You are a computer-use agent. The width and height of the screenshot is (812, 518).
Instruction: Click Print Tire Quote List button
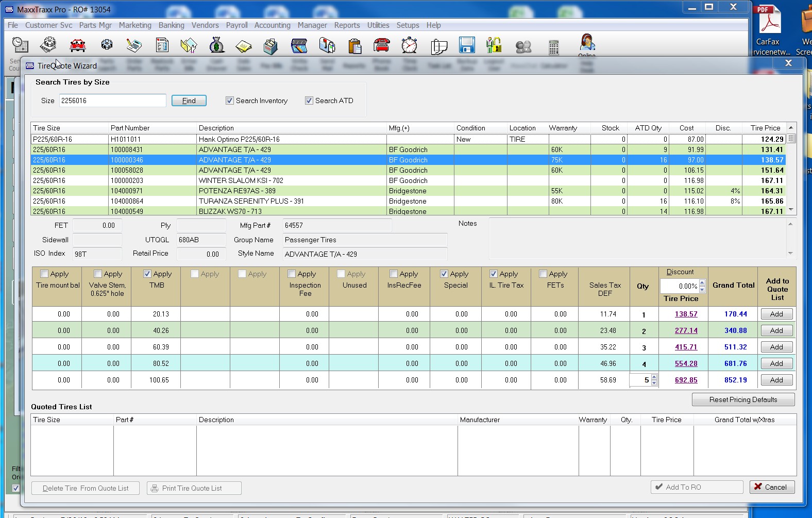coord(194,488)
